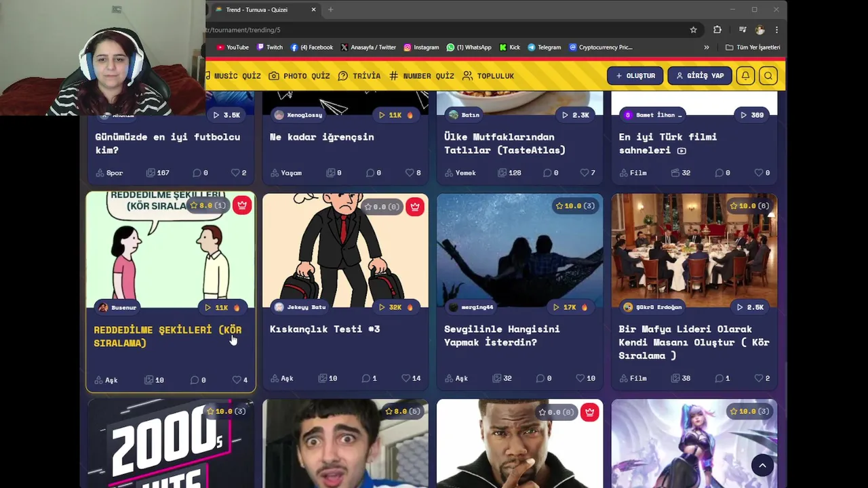Open the Twitch bookmark
The width and height of the screenshot is (868, 488).
(269, 47)
